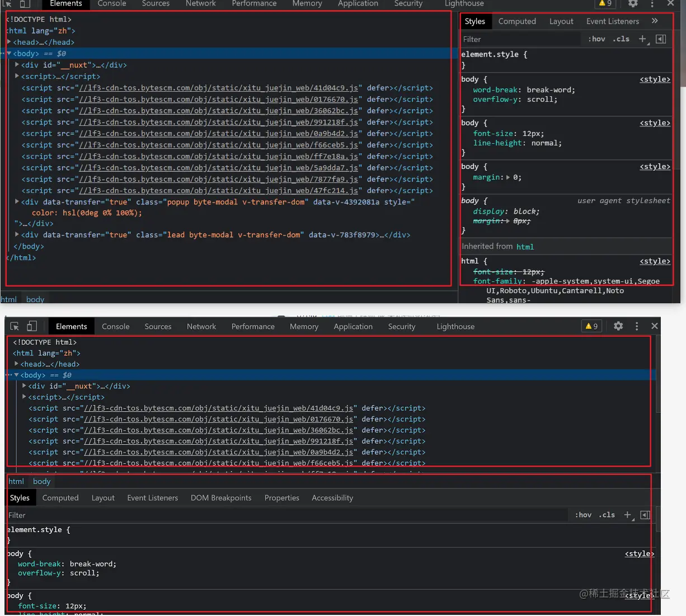Expand head node in bottom DOM tree

[16, 364]
